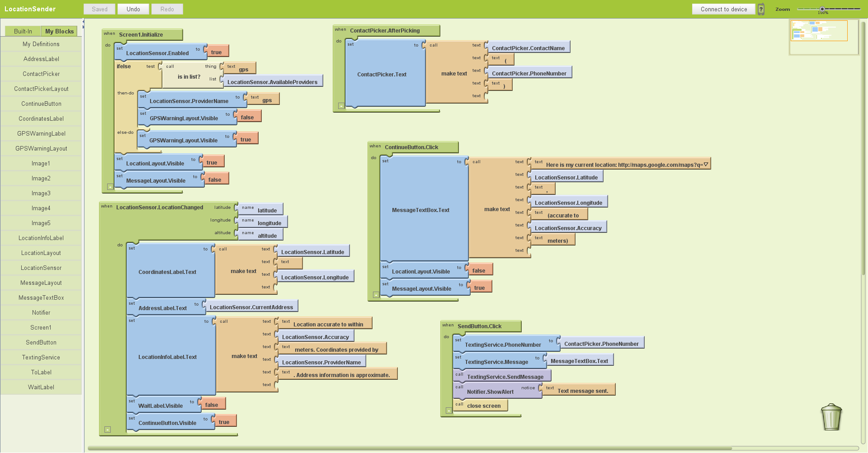This screenshot has height=453, width=868.
Task: Switch to the Built-In tab
Action: [x=23, y=31]
